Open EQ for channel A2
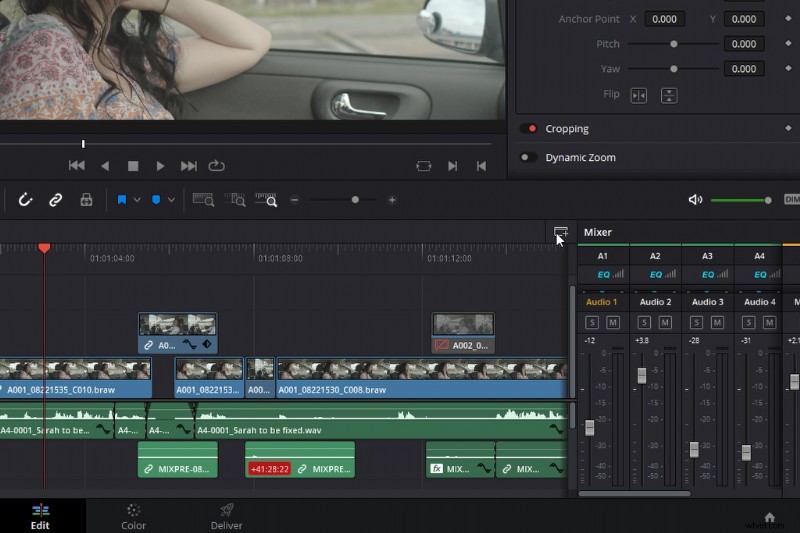 656,274
